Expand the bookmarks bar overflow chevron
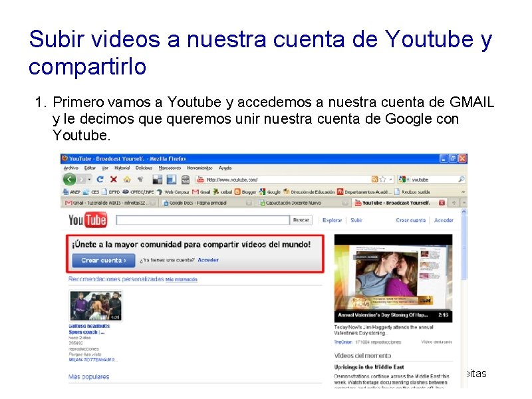This screenshot has height=399, width=532. pos(463,192)
